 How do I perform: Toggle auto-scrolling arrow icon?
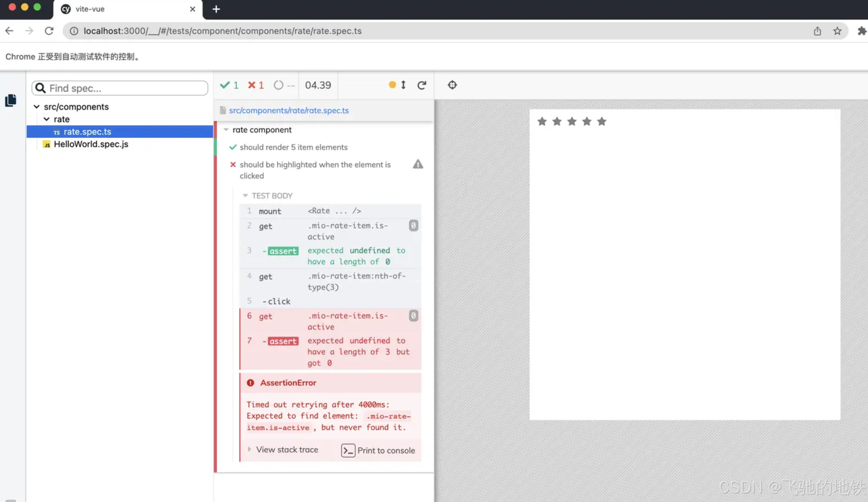tap(403, 85)
